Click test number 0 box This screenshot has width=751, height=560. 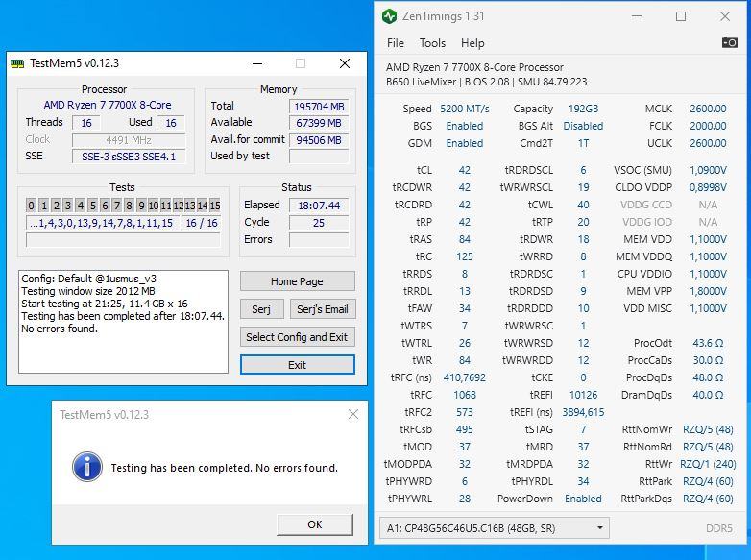(31, 206)
